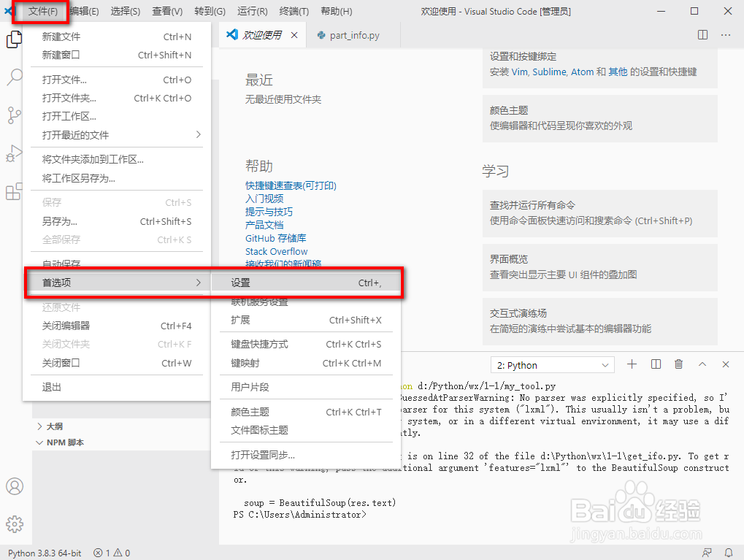
Task: Open the 提示与技巧 link
Action: click(x=269, y=212)
